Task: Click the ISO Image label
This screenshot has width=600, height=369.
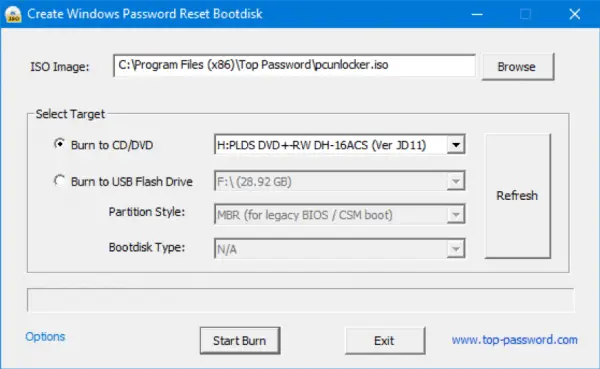Action: click(60, 67)
